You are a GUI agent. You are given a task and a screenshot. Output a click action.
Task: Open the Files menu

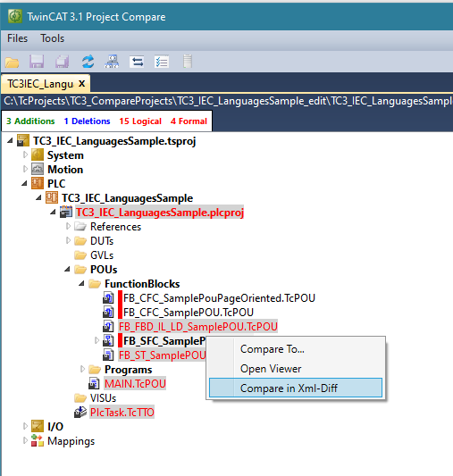(17, 38)
